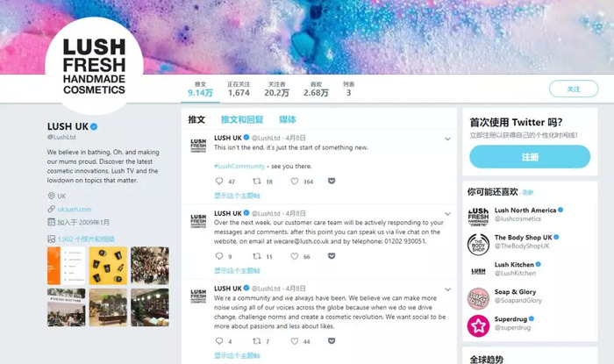The image size is (614, 364).
Task: Switch to the 推文和回复 tab
Action: click(242, 119)
